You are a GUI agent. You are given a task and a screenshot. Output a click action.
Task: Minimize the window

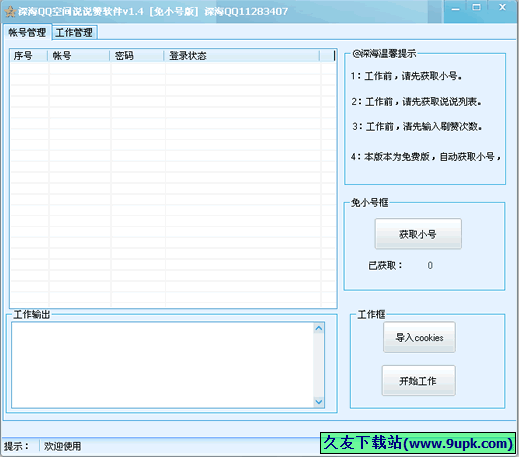pos(456,8)
